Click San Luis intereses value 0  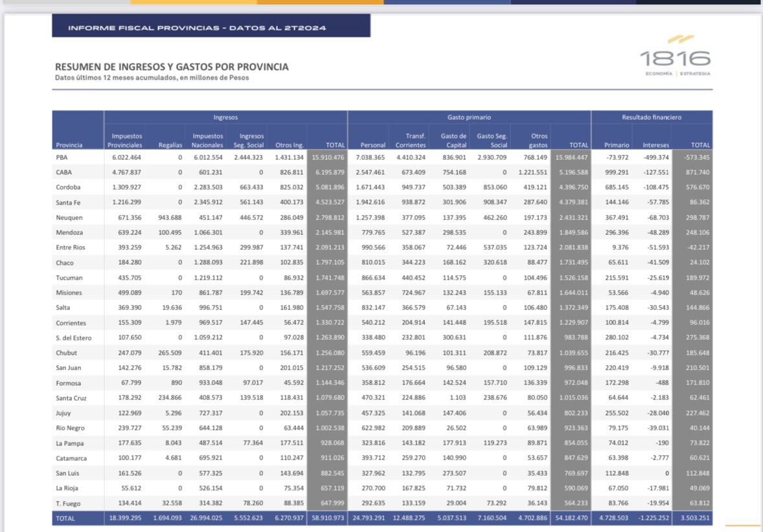[x=667, y=473]
